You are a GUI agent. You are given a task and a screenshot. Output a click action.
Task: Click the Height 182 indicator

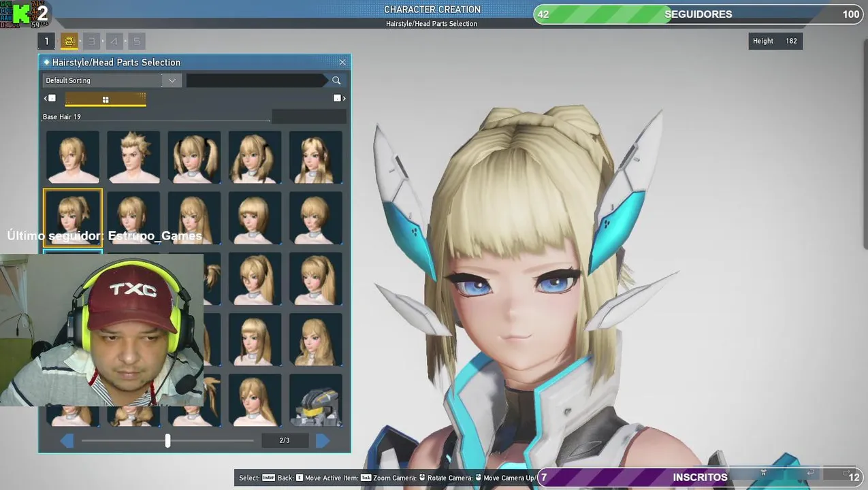pos(775,41)
